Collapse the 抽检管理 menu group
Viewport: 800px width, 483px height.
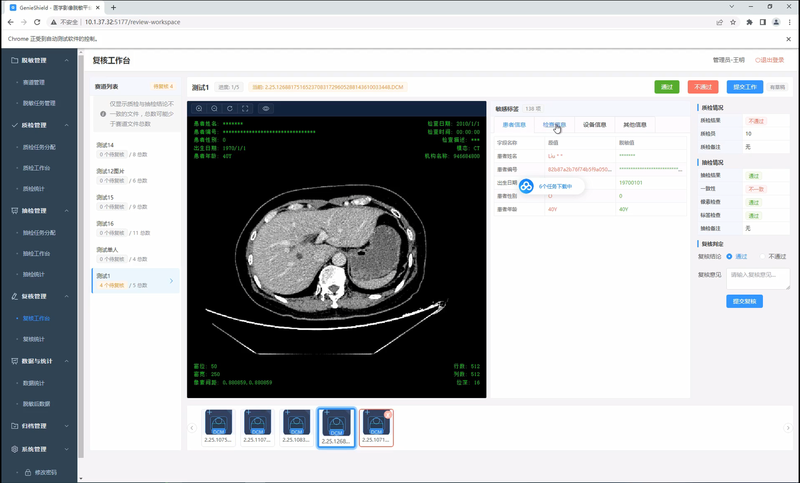(66, 211)
